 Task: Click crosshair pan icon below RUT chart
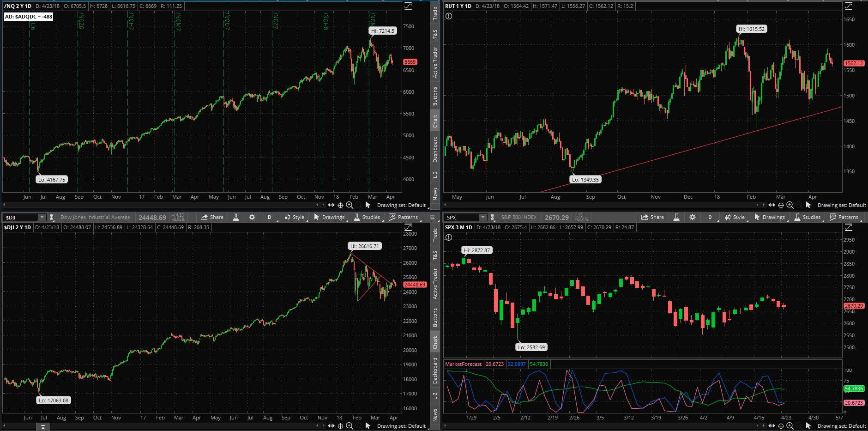coord(781,205)
